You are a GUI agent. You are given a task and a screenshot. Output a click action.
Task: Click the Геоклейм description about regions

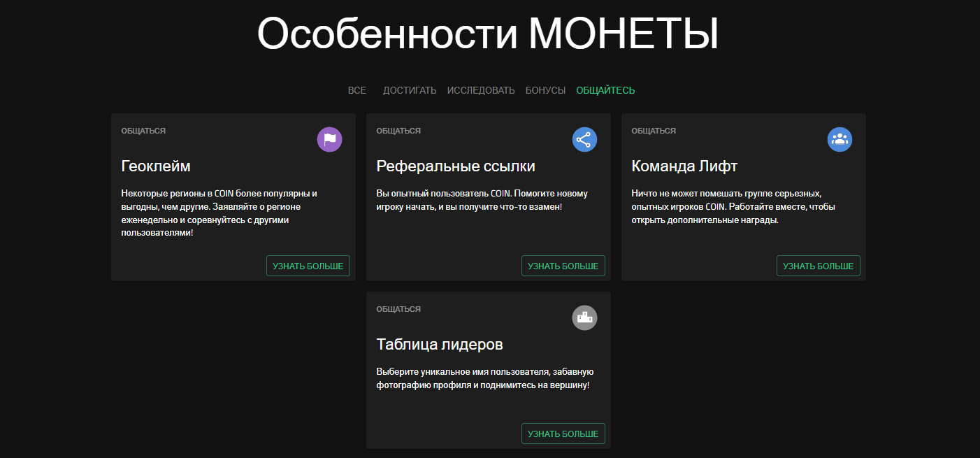[x=219, y=213]
